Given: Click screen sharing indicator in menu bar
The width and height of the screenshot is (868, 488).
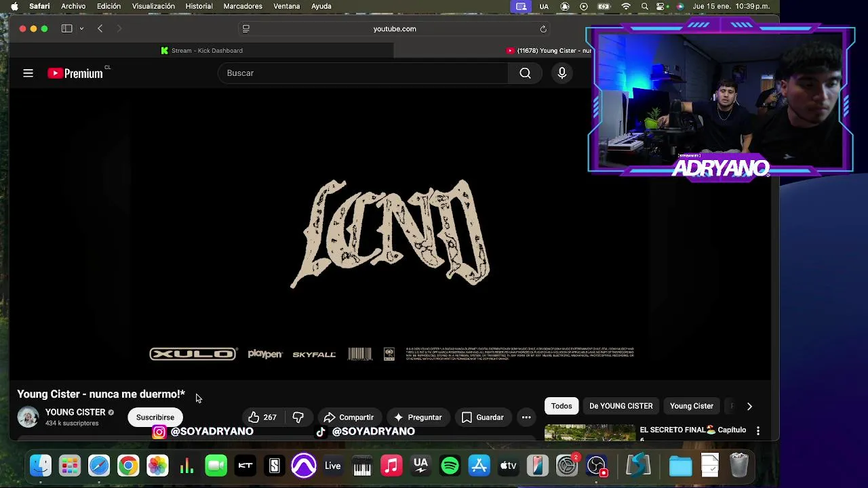Looking at the screenshot, I should [521, 6].
